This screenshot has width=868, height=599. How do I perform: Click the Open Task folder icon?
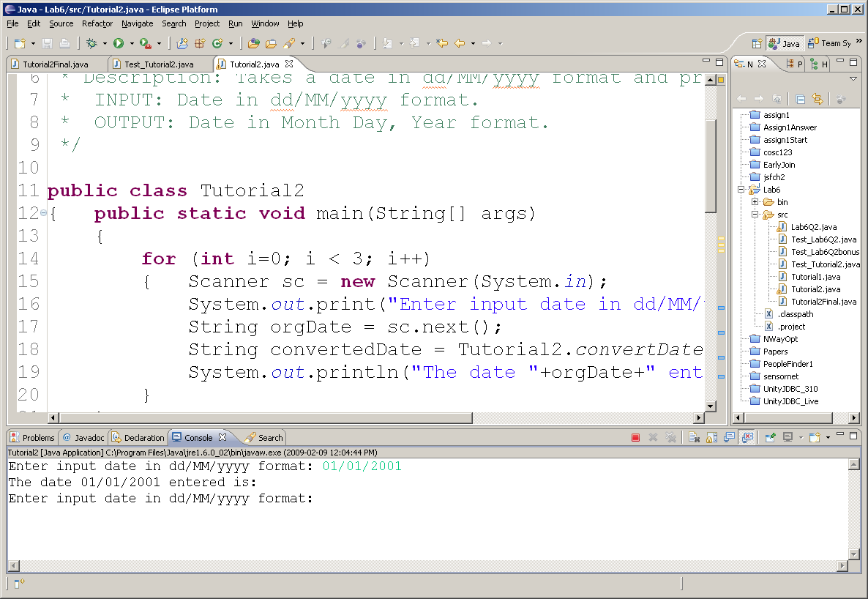tap(272, 43)
